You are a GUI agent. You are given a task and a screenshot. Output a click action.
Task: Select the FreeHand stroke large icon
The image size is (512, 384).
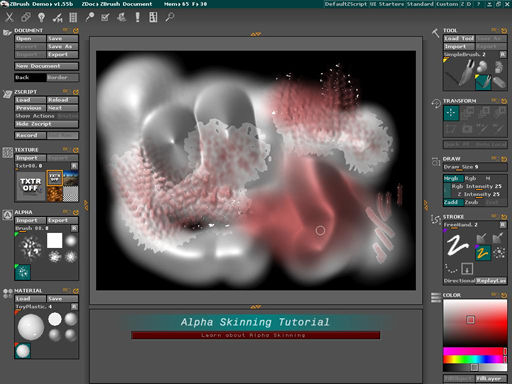coord(458,245)
